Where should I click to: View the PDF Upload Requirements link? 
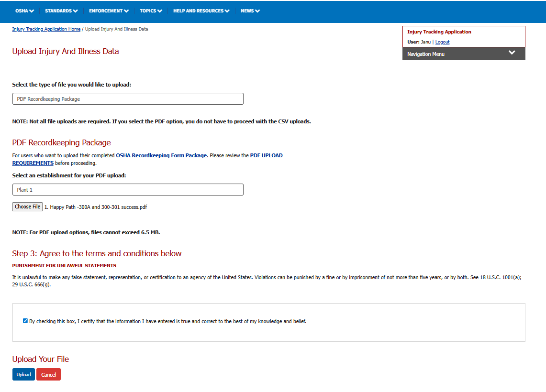pos(266,155)
